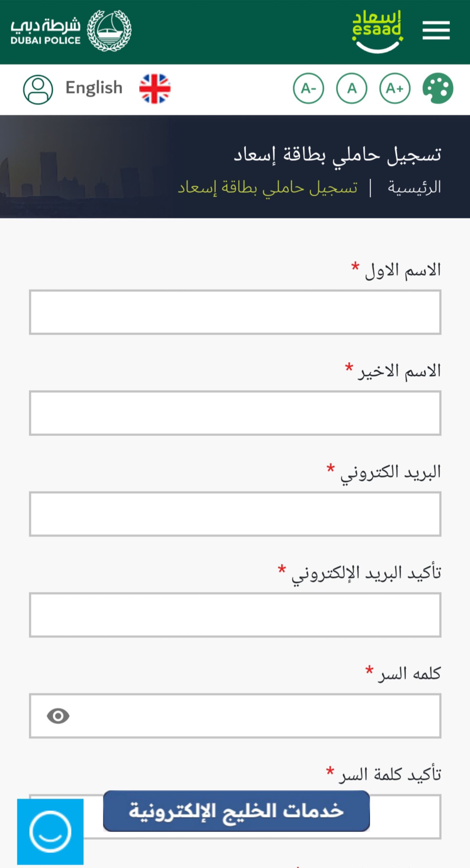Image resolution: width=470 pixels, height=868 pixels.
Task: Click the تأكيد البريد الإلكتروني field
Action: (235, 615)
